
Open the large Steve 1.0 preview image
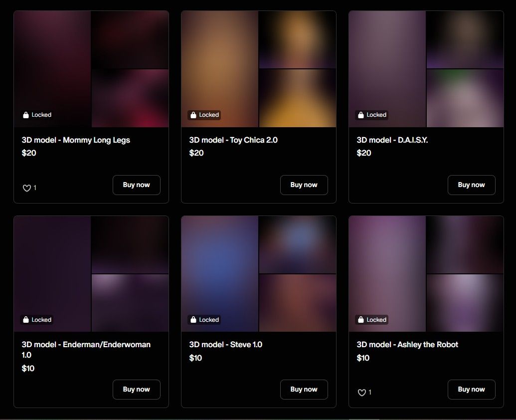point(220,274)
